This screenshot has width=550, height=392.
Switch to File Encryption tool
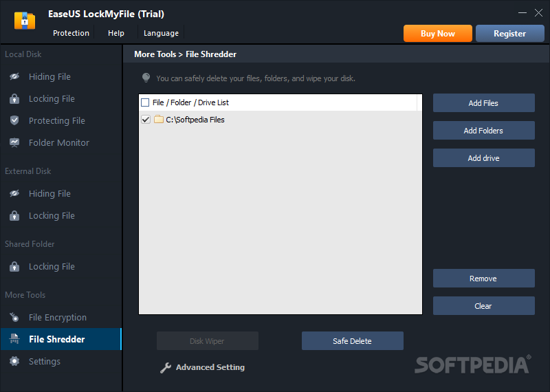[61, 317]
